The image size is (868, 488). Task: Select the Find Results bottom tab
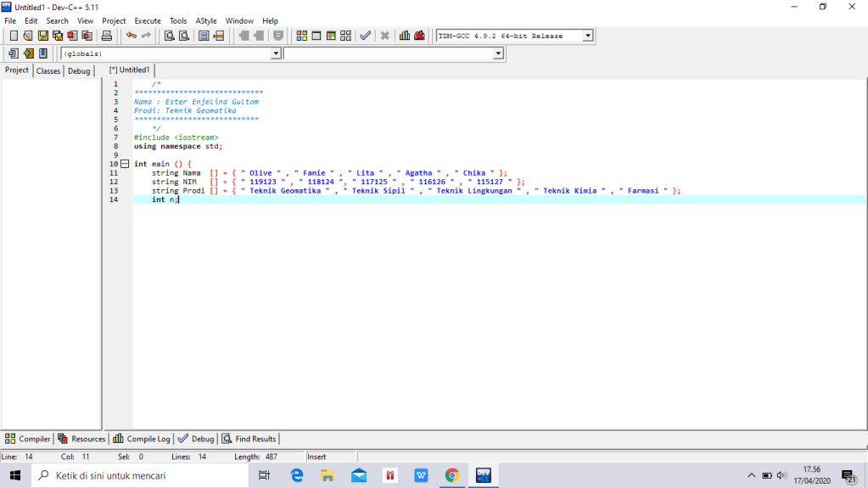(x=249, y=439)
